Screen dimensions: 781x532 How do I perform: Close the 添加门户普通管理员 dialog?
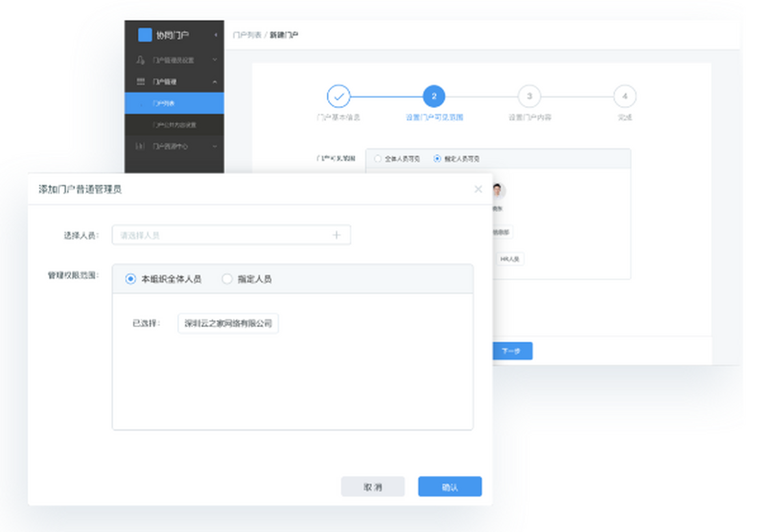point(478,189)
